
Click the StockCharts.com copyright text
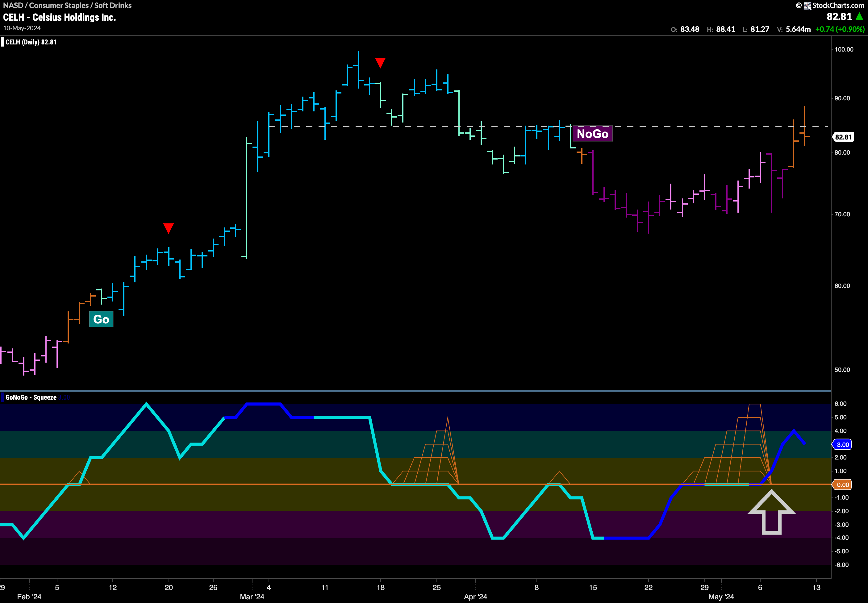838,5
